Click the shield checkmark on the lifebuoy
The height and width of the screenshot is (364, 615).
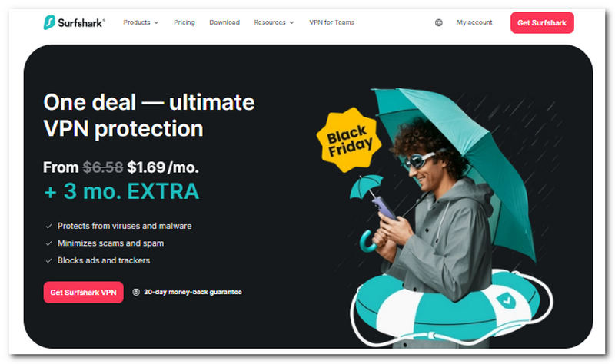pyautogui.click(x=507, y=300)
